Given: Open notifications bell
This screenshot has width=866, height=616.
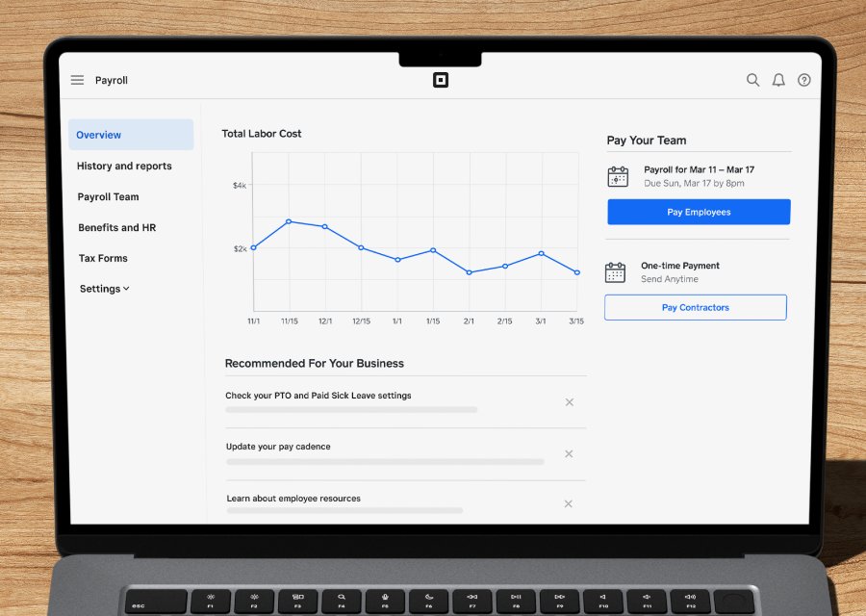Looking at the screenshot, I should [x=778, y=80].
